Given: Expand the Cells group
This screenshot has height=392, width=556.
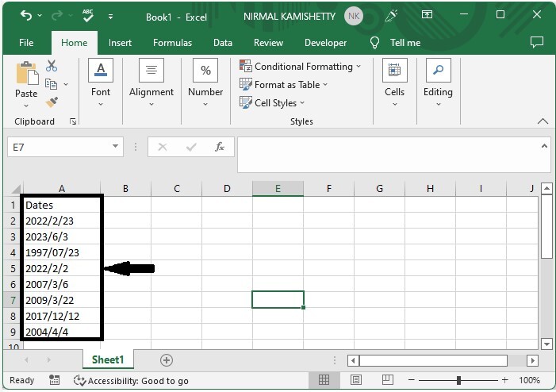Looking at the screenshot, I should point(395,83).
